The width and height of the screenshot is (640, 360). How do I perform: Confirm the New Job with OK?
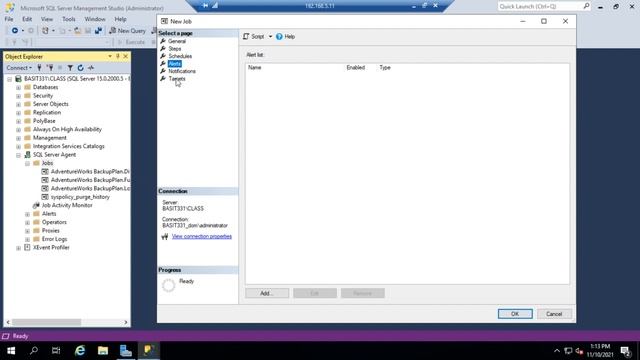point(515,314)
